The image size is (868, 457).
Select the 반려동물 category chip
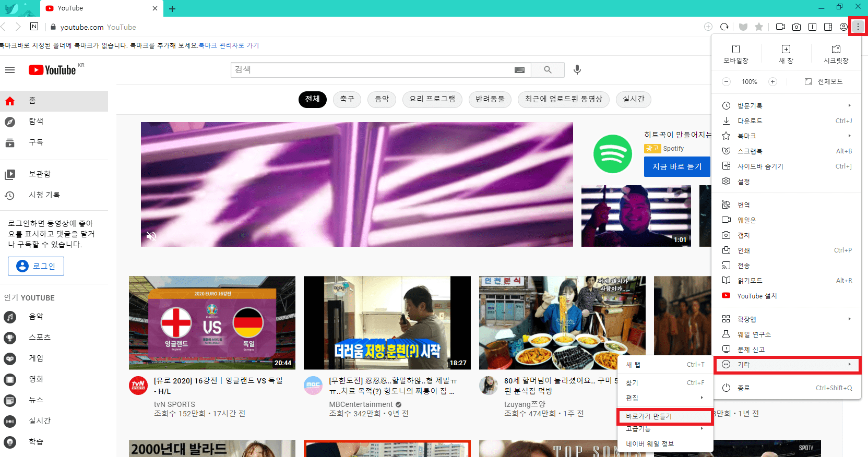pos(490,99)
